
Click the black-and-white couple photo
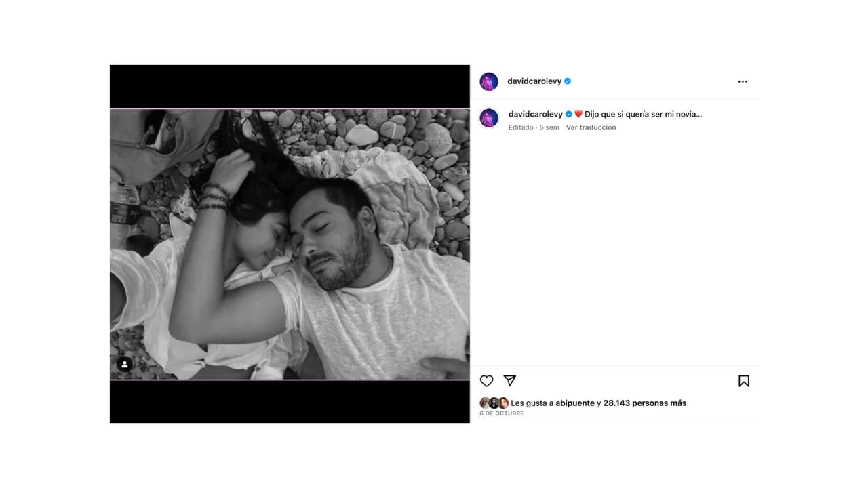pos(290,244)
